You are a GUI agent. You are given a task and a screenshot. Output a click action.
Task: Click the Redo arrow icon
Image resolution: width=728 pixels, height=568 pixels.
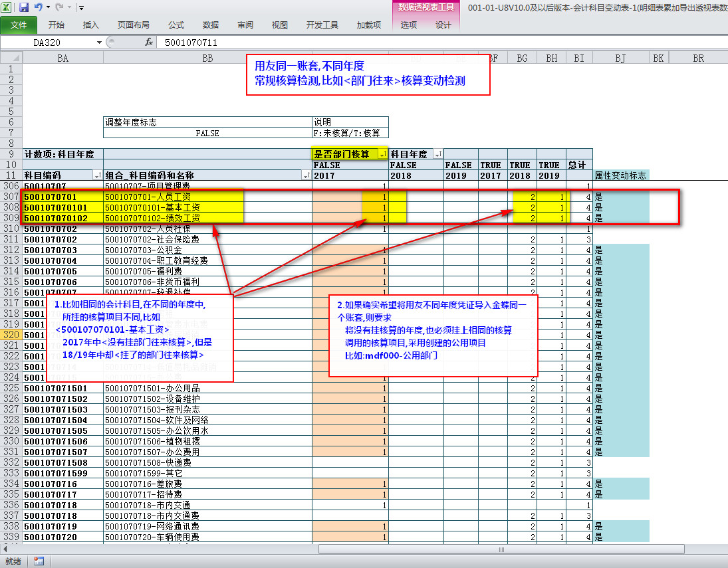60,7
